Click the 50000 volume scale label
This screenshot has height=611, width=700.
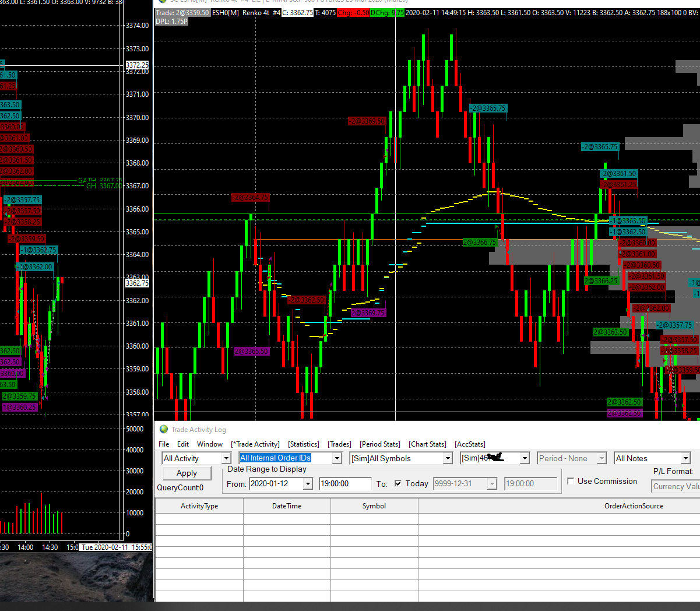[135, 429]
